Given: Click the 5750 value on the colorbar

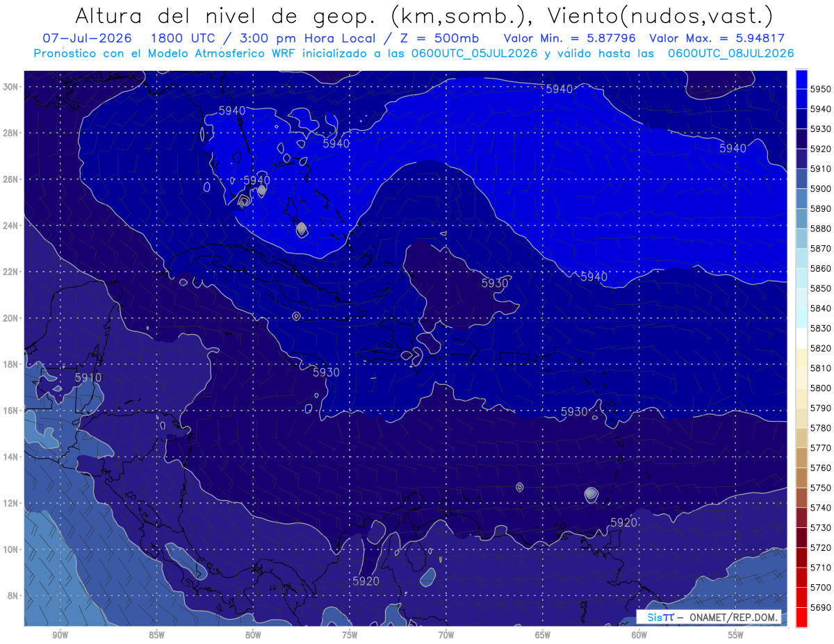Looking at the screenshot, I should [x=821, y=488].
